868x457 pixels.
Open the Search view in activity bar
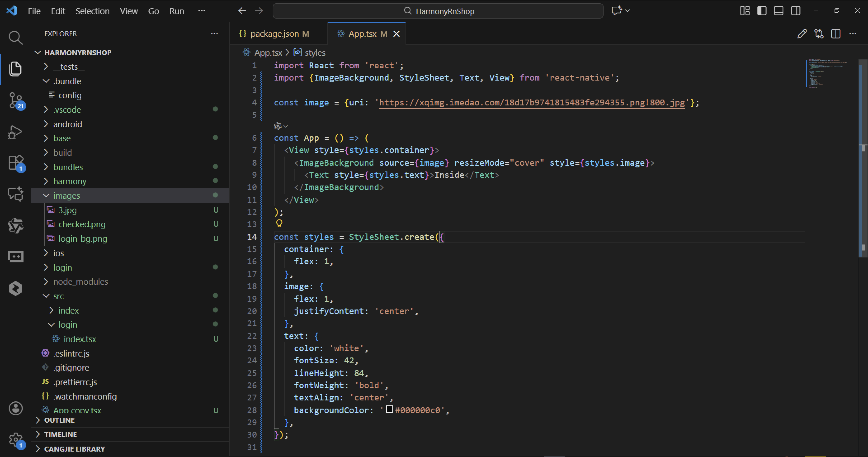pyautogui.click(x=16, y=37)
